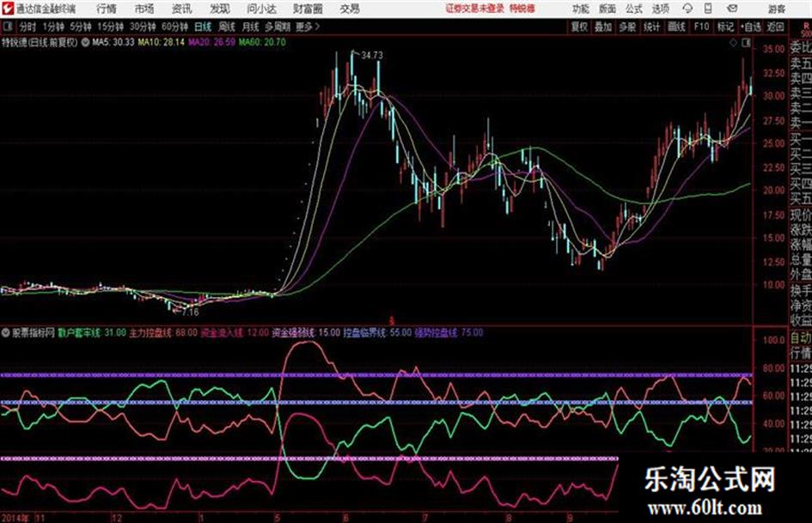This screenshot has height=523, width=812.
Task: Click the MA20: 26.59 indicator label
Action: coord(211,42)
